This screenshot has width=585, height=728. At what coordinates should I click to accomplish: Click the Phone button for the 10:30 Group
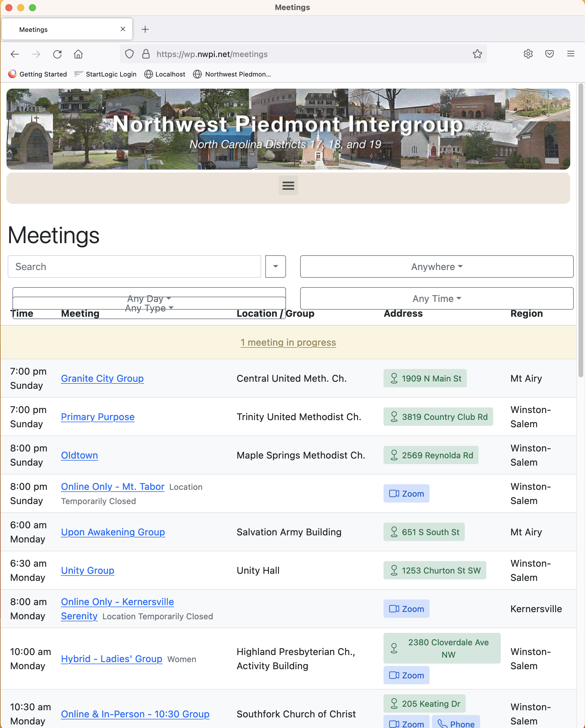[456, 723]
